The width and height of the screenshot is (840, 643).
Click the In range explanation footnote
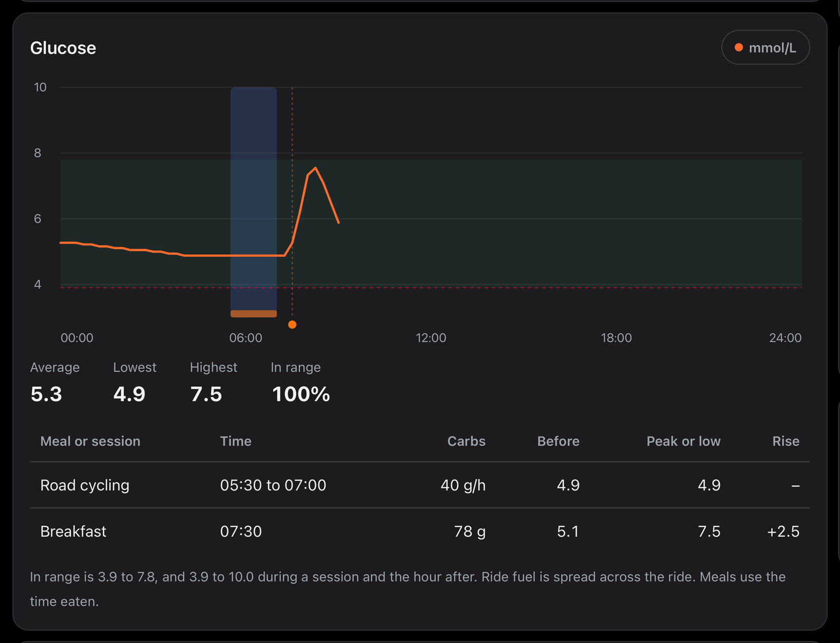(x=408, y=589)
